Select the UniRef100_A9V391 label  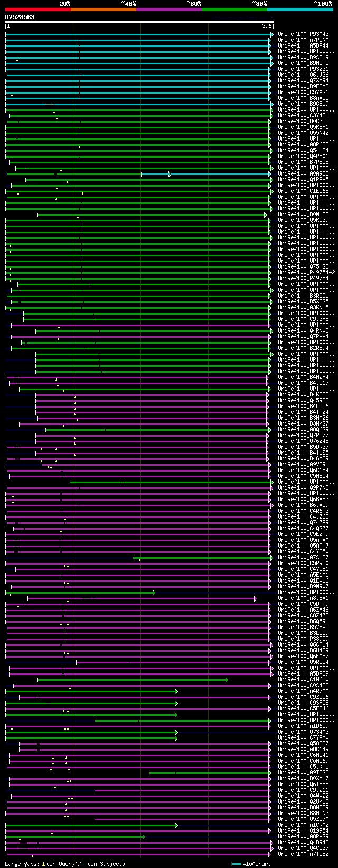pyautogui.click(x=303, y=465)
